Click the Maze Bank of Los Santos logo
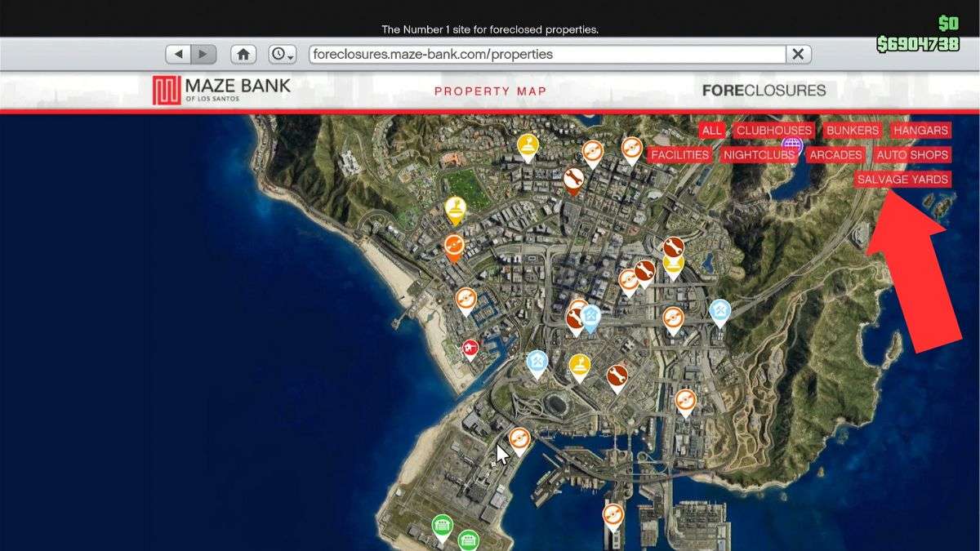The image size is (980, 551). (221, 90)
